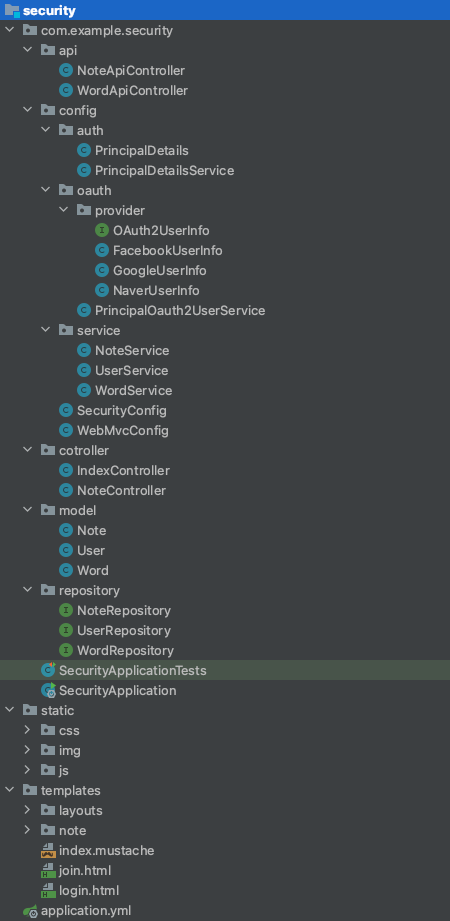The height and width of the screenshot is (921, 450).
Task: Expand the img folder
Action: coord(28,750)
